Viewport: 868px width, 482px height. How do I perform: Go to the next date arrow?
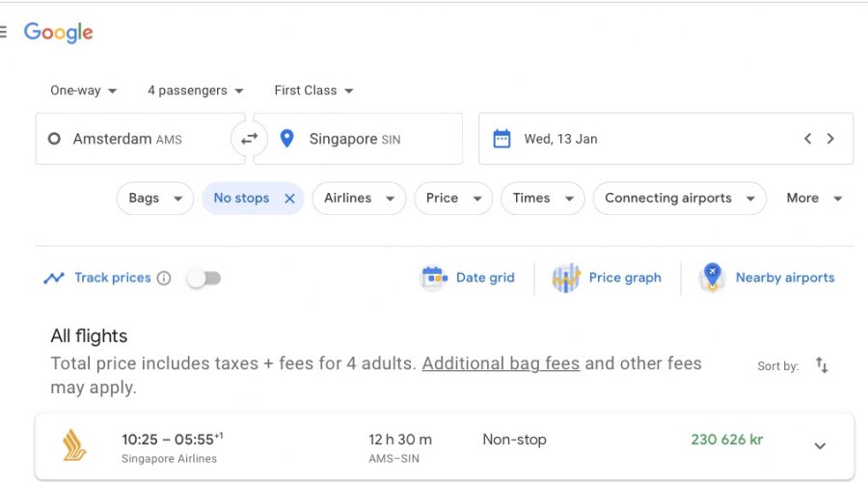tap(830, 139)
